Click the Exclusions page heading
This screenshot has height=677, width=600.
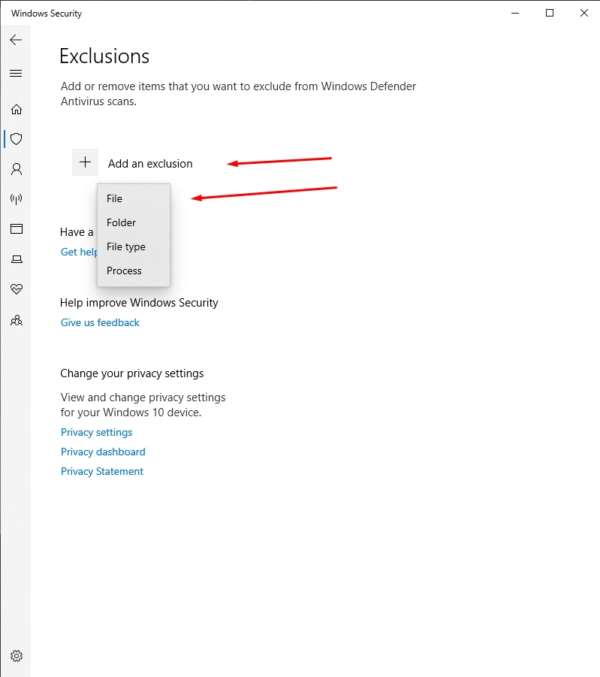pos(104,56)
